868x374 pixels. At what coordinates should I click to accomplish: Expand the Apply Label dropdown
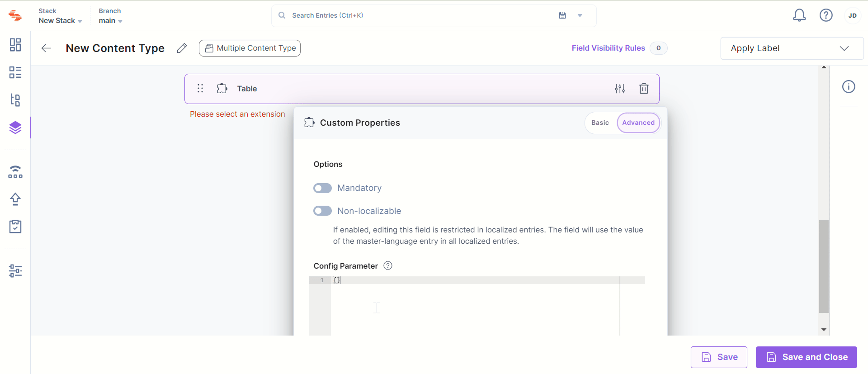pyautogui.click(x=792, y=48)
